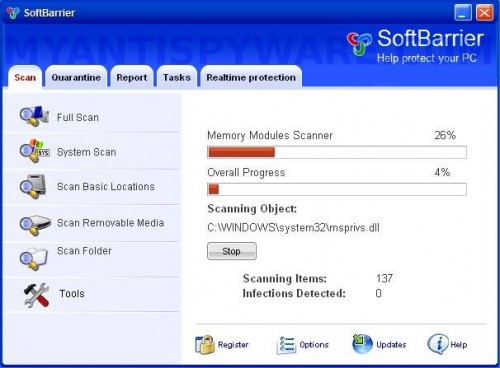Click the Scanning Object heading

(252, 209)
